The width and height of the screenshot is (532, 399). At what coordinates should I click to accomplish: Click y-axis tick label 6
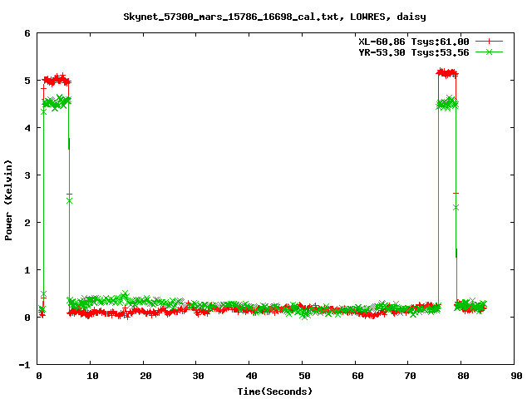(27, 33)
